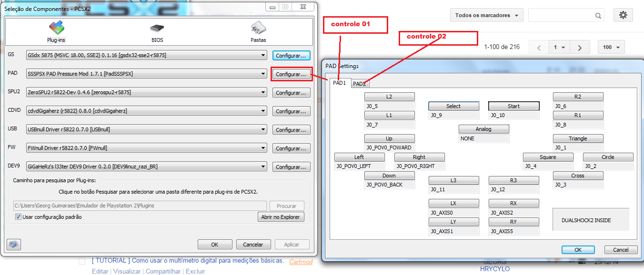
Task: Click the L1 mapping button
Action: [390, 115]
